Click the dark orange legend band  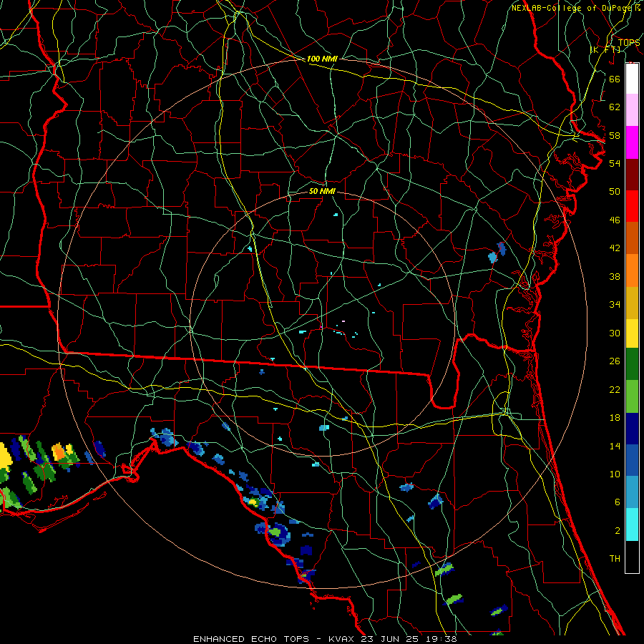pyautogui.click(x=632, y=238)
